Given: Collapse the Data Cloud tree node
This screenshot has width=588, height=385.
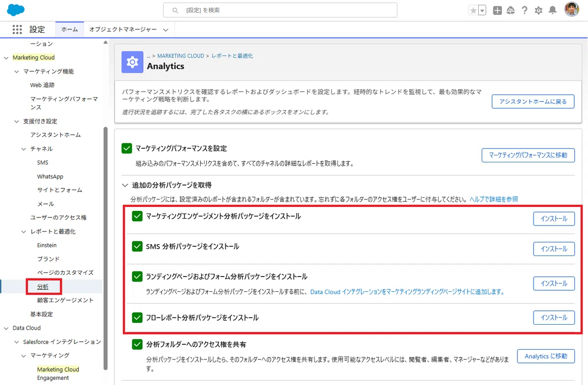Looking at the screenshot, I should click(6, 328).
